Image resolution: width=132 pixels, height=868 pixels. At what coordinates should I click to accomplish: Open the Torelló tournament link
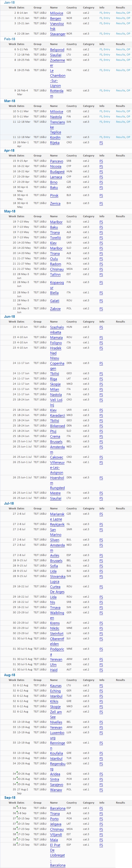point(55,238)
